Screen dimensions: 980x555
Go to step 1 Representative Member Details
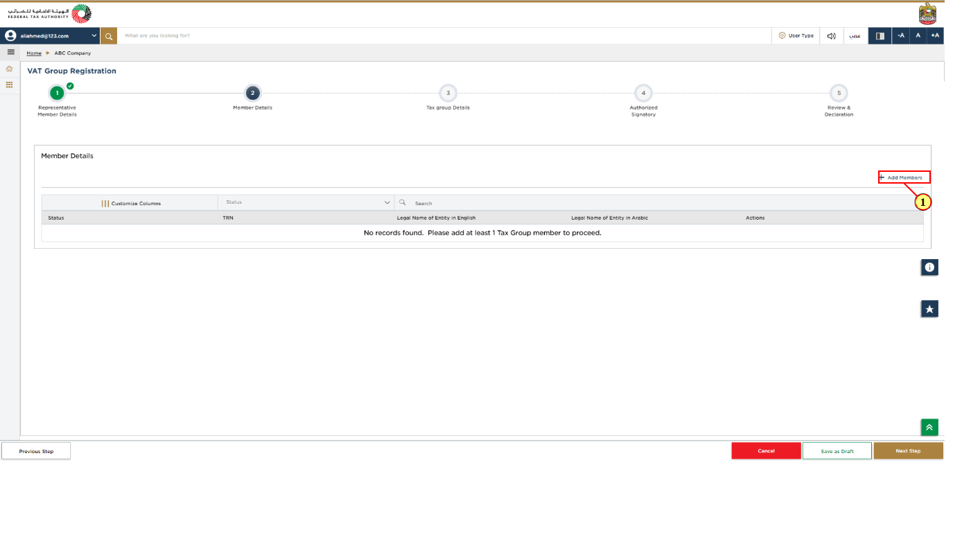(x=58, y=93)
